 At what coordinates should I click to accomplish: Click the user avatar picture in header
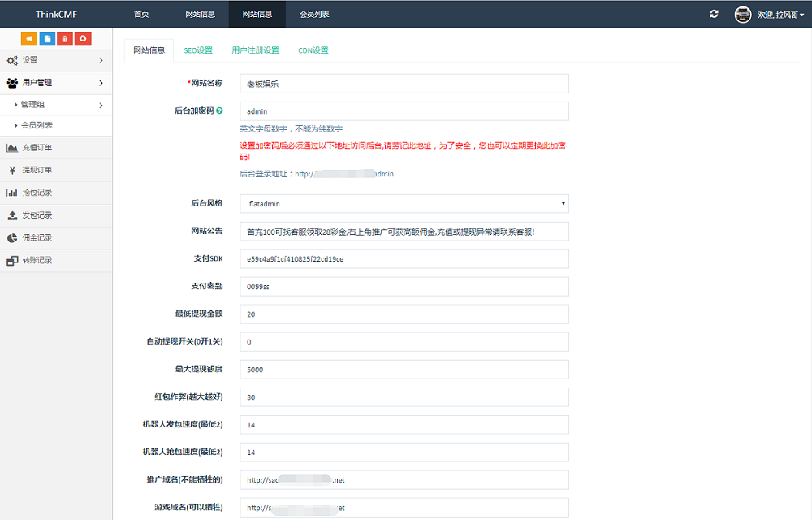743,14
